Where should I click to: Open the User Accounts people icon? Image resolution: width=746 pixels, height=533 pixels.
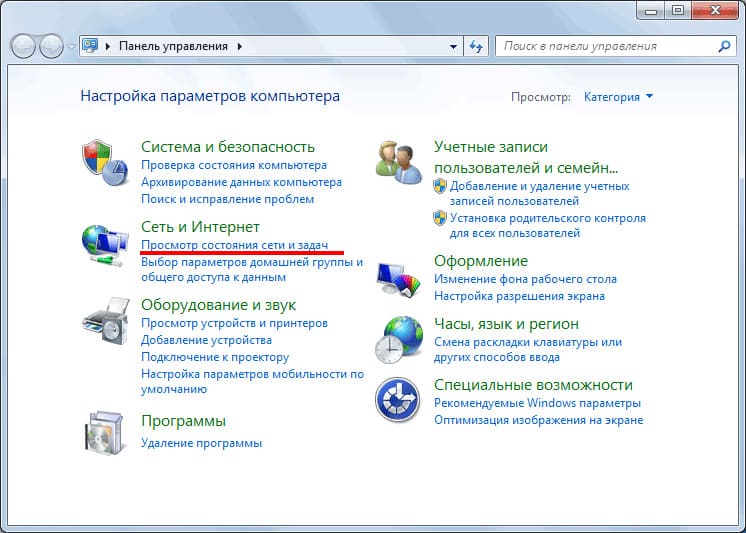coord(398,163)
